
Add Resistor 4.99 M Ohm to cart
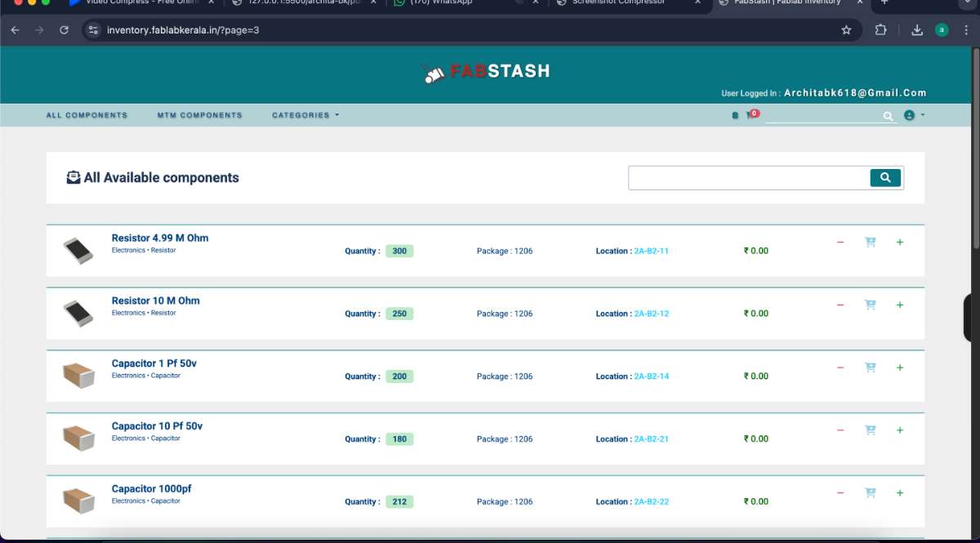pyautogui.click(x=870, y=242)
